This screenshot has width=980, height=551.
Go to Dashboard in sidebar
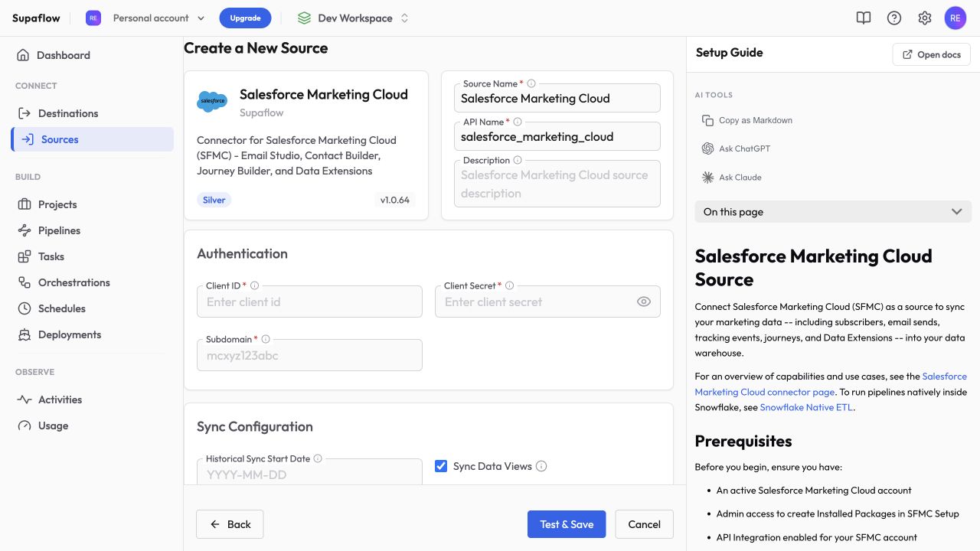point(92,55)
